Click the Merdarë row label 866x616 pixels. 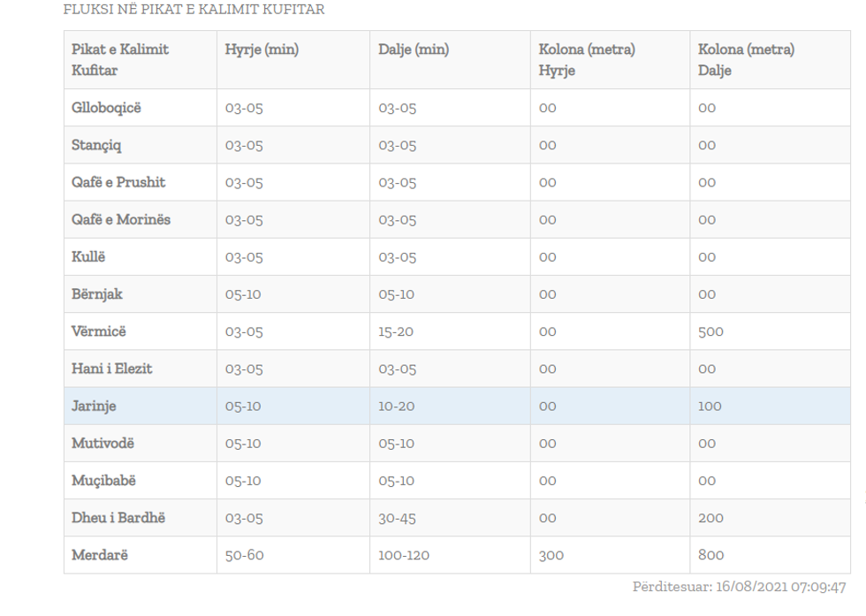pyautogui.click(x=98, y=555)
